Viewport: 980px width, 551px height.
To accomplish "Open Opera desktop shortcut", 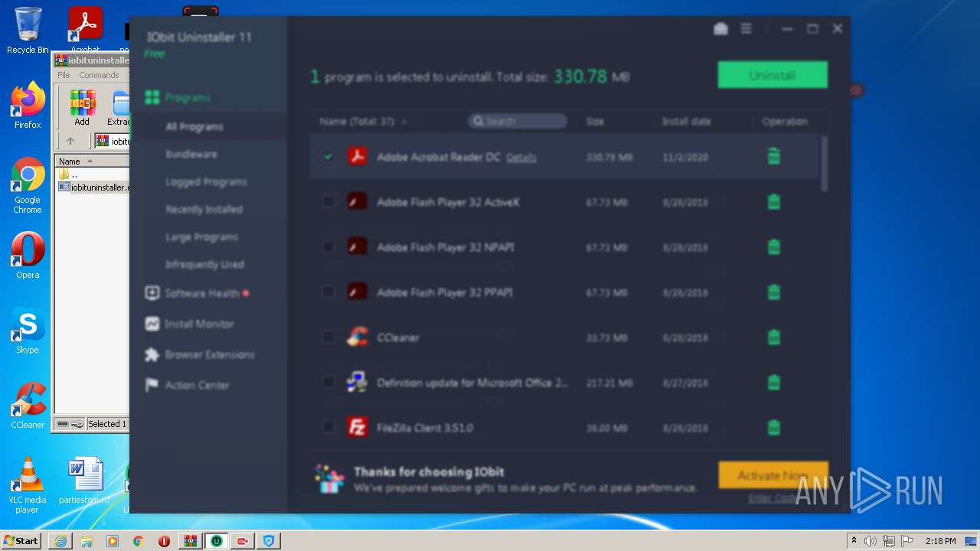I will [28, 256].
